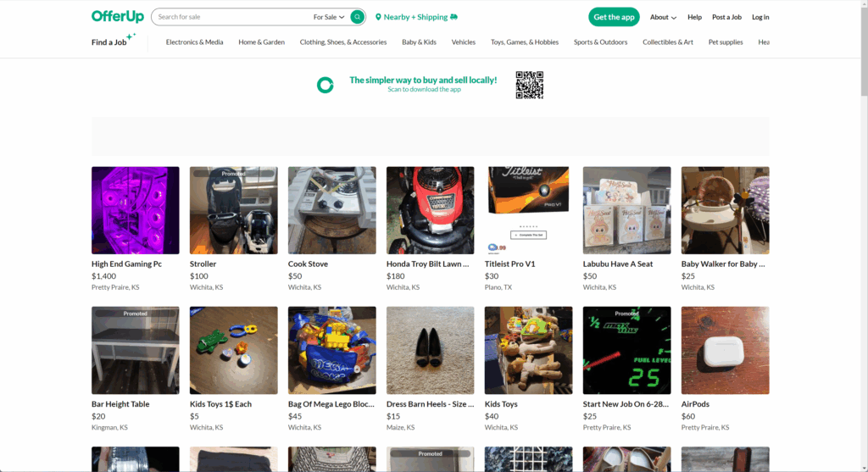868x472 pixels.
Task: Open Labubu Have A Seat image
Action: tap(626, 210)
